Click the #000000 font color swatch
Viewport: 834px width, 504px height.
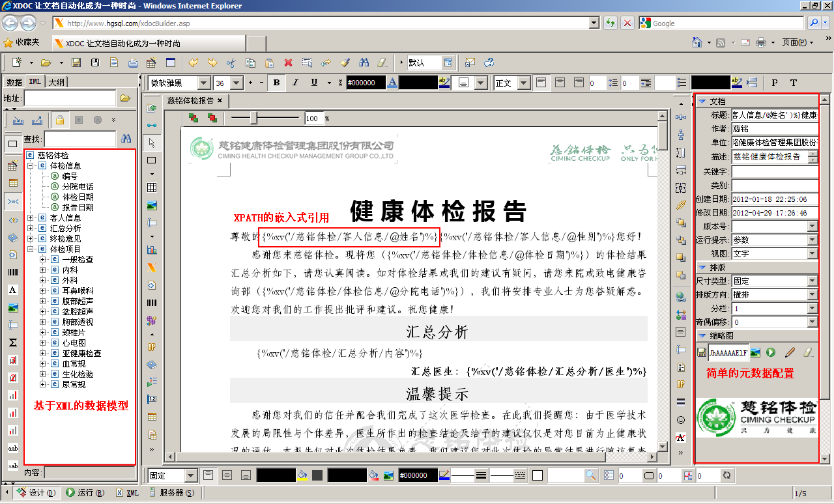click(366, 83)
